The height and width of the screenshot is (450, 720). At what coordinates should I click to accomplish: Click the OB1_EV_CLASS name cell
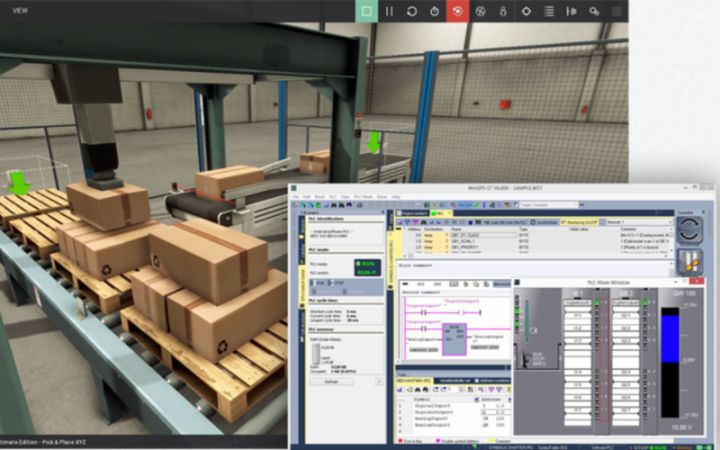pyautogui.click(x=483, y=235)
